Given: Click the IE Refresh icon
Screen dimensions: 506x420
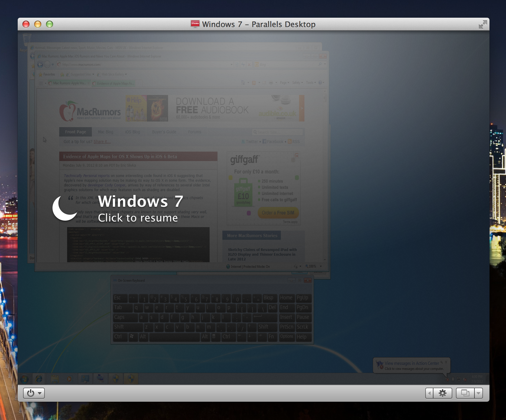Looking at the screenshot, I should coord(243,65).
